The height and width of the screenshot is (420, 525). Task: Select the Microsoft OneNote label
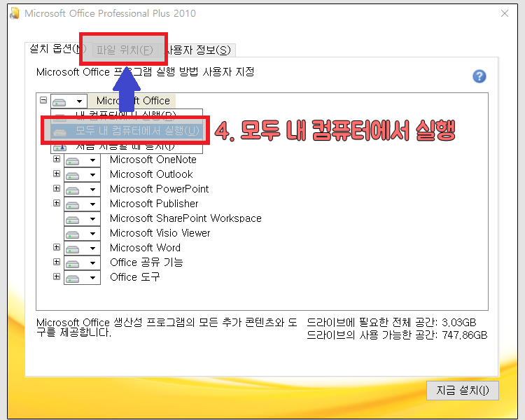point(153,160)
